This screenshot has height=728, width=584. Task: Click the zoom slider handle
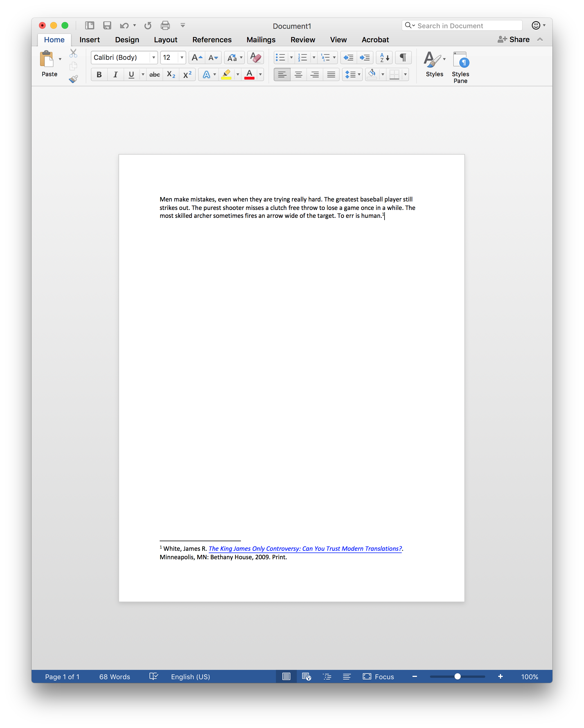click(x=457, y=676)
